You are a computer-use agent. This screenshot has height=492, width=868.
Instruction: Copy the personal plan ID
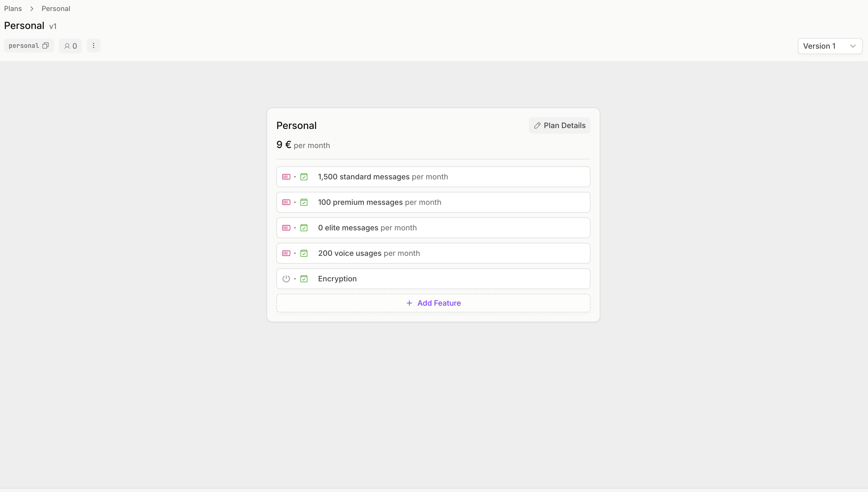(x=45, y=45)
